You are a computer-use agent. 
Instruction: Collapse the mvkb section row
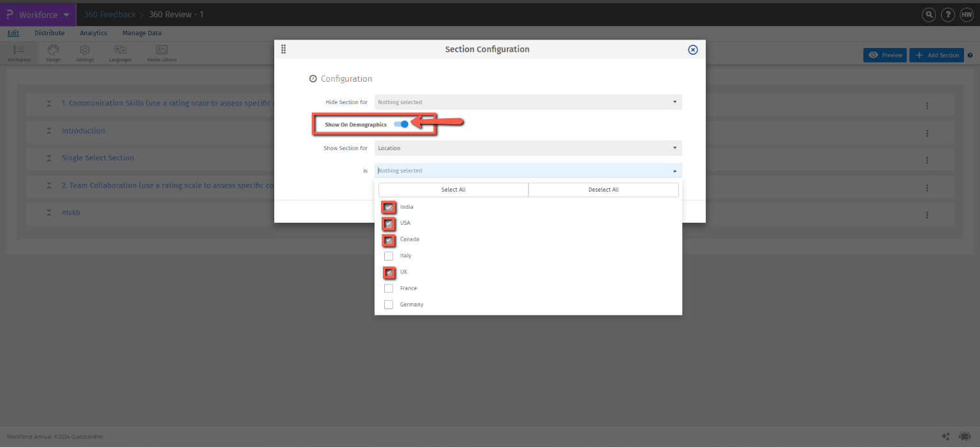49,213
